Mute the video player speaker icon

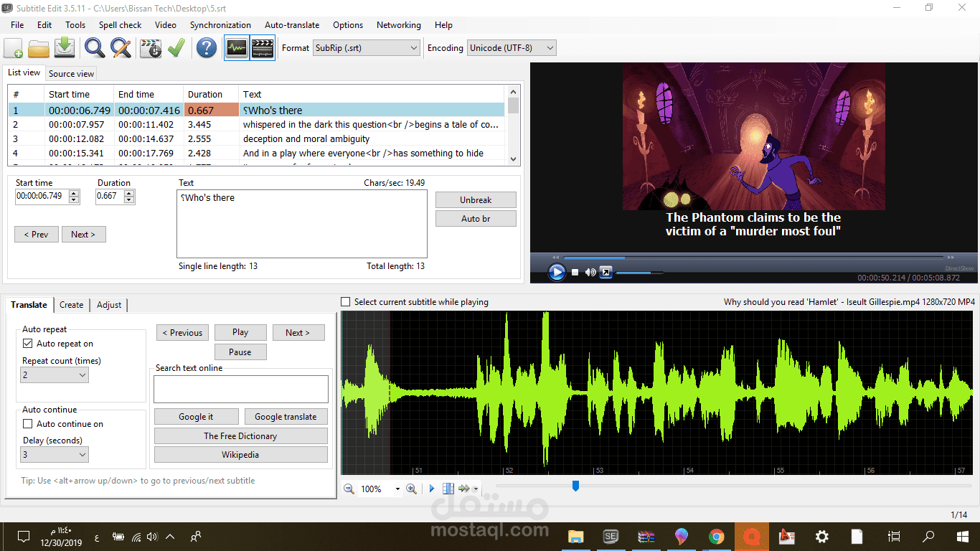590,272
